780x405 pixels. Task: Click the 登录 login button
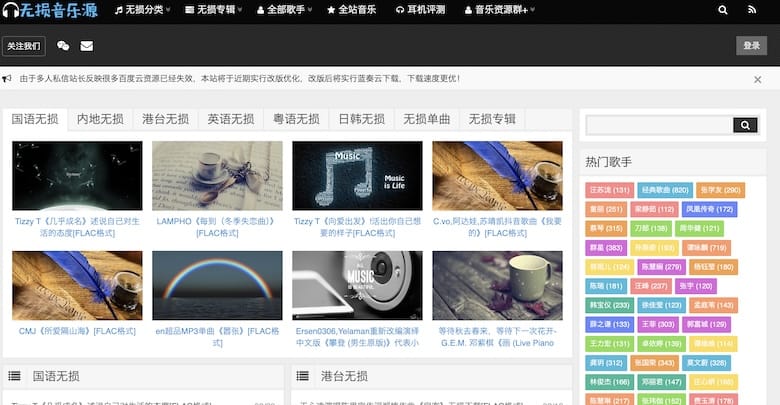[x=751, y=46]
